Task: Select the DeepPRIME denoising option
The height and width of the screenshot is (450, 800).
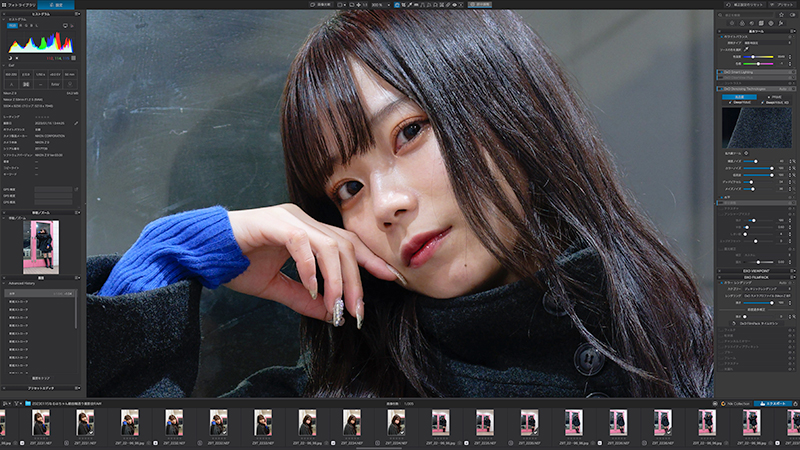Action: point(740,103)
